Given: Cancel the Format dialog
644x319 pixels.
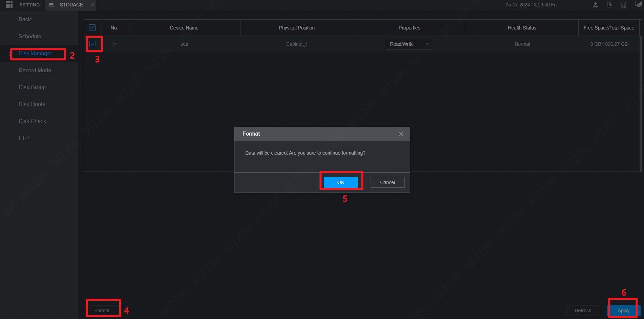Looking at the screenshot, I should click(x=388, y=182).
